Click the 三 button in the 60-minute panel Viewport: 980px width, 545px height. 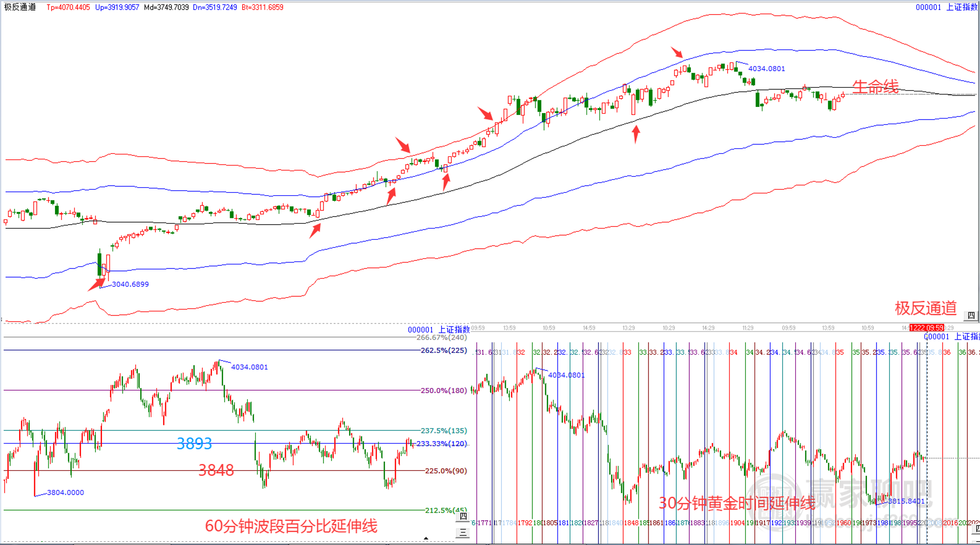(463, 533)
